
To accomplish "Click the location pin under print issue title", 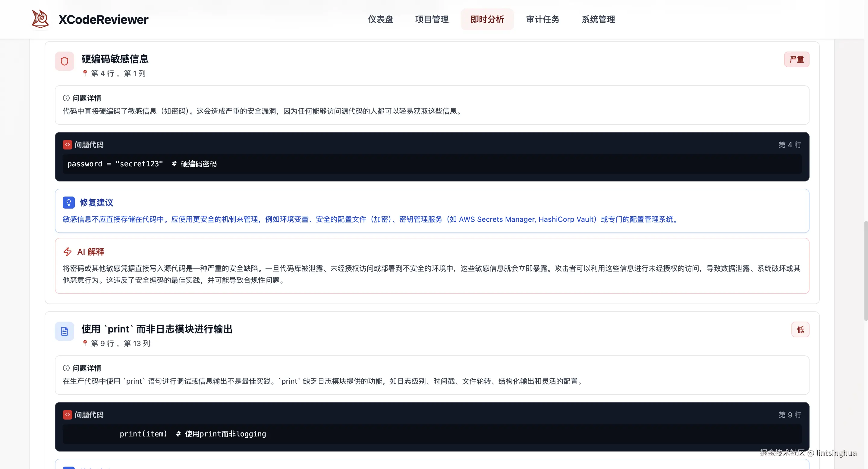I will pyautogui.click(x=85, y=343).
